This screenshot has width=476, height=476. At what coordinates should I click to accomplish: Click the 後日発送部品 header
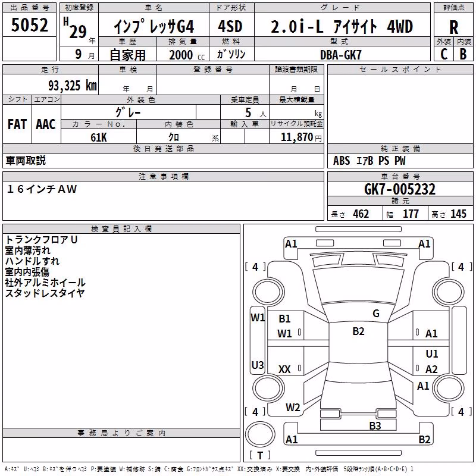[x=163, y=149]
